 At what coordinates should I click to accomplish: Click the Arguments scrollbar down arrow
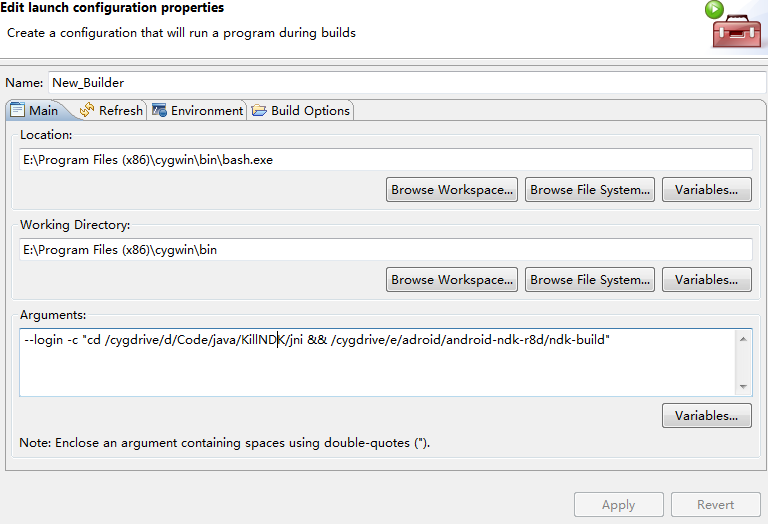click(x=743, y=386)
